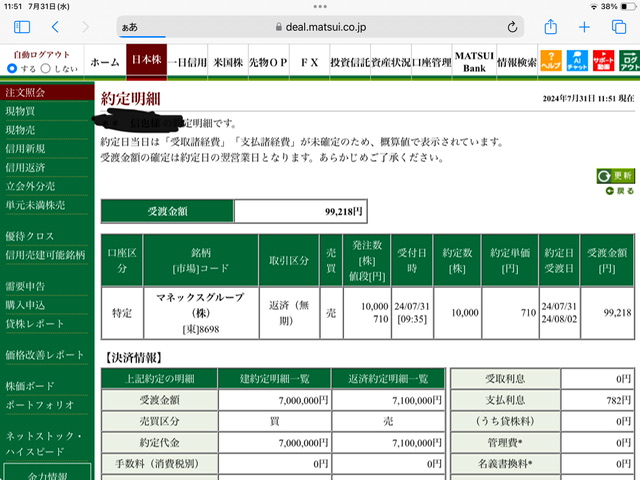
Task: Click the green ログアウト icon
Action: (x=629, y=60)
